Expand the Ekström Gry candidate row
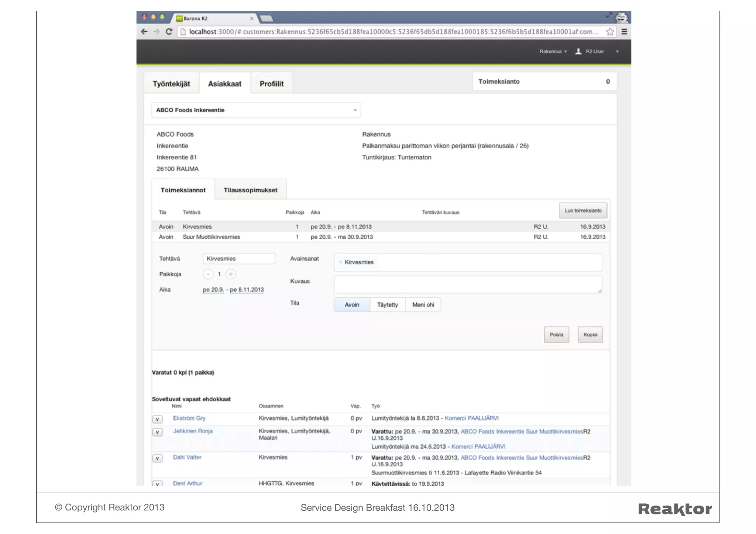This screenshot has height=534, width=756. pyautogui.click(x=157, y=419)
